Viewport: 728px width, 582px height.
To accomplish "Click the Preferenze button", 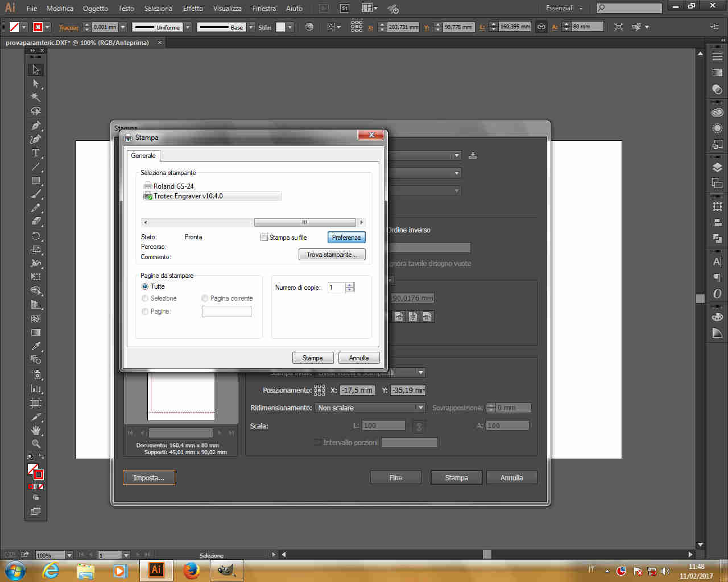I will point(346,238).
